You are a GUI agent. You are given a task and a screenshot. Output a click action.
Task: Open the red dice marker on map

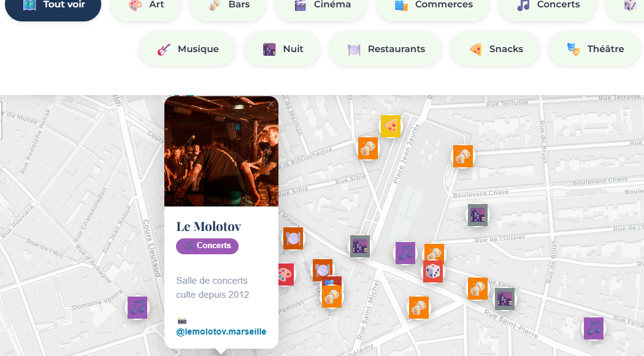pos(433,271)
